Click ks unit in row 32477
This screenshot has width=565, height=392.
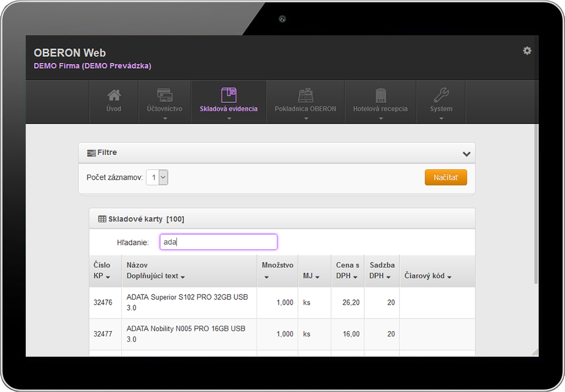(x=307, y=334)
